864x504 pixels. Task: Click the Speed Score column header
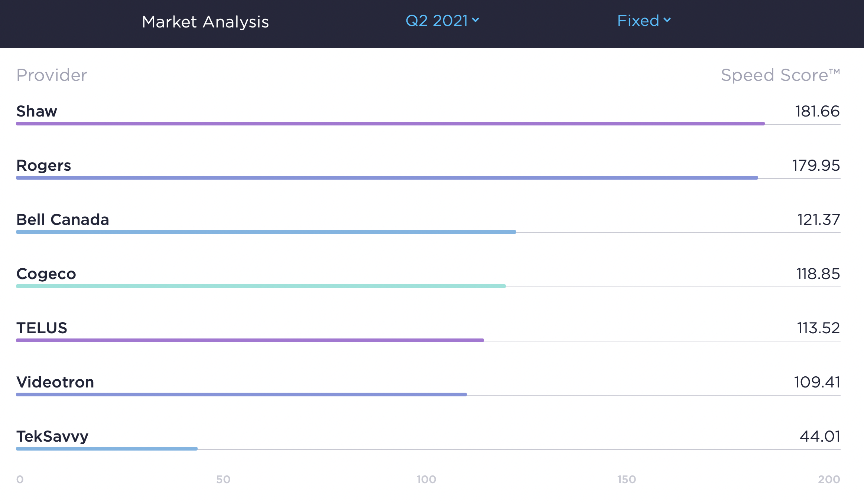click(780, 75)
